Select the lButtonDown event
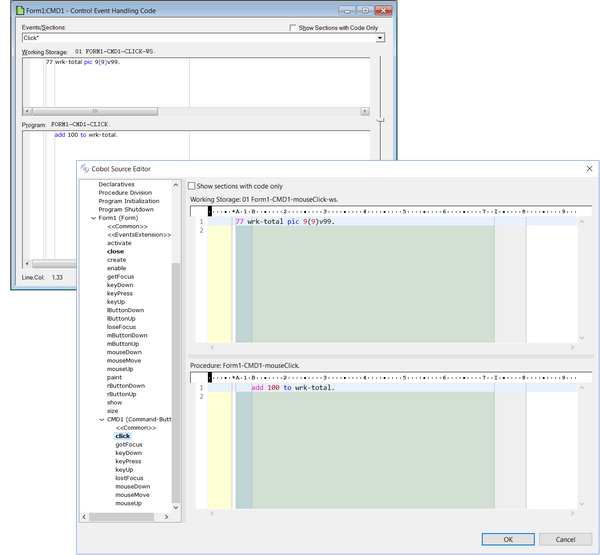Image resolution: width=600 pixels, height=555 pixels. coord(126,310)
